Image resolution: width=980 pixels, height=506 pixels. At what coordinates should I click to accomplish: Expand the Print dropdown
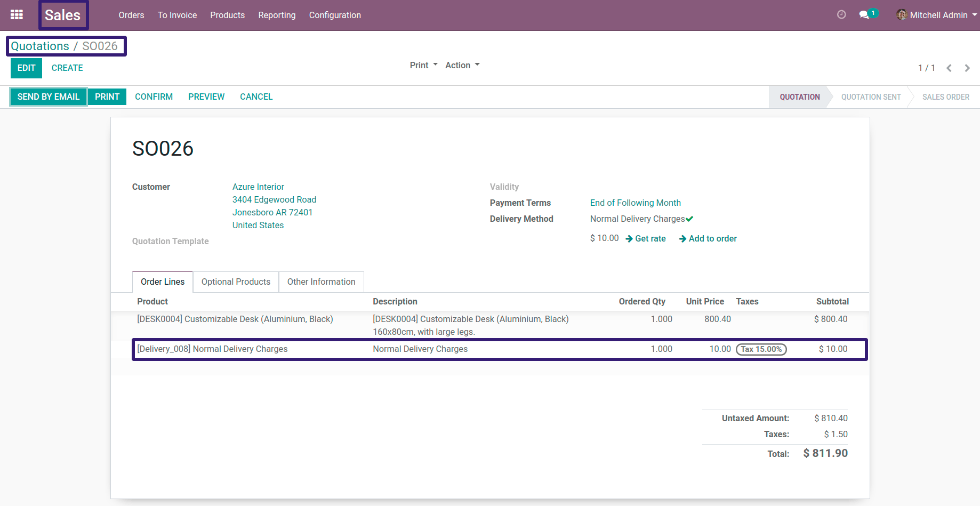click(423, 65)
